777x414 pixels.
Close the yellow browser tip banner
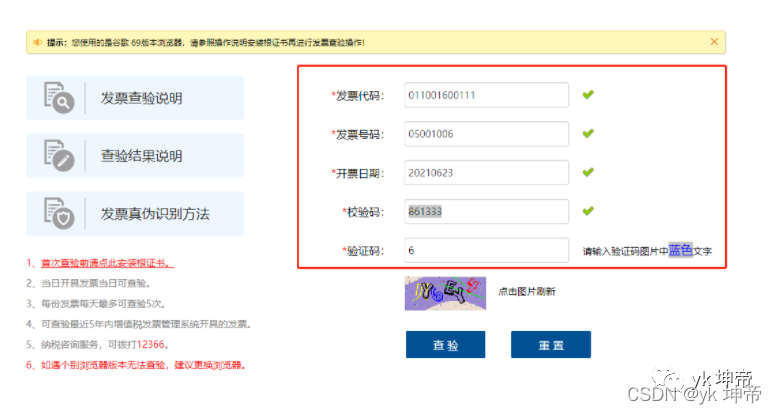[714, 42]
